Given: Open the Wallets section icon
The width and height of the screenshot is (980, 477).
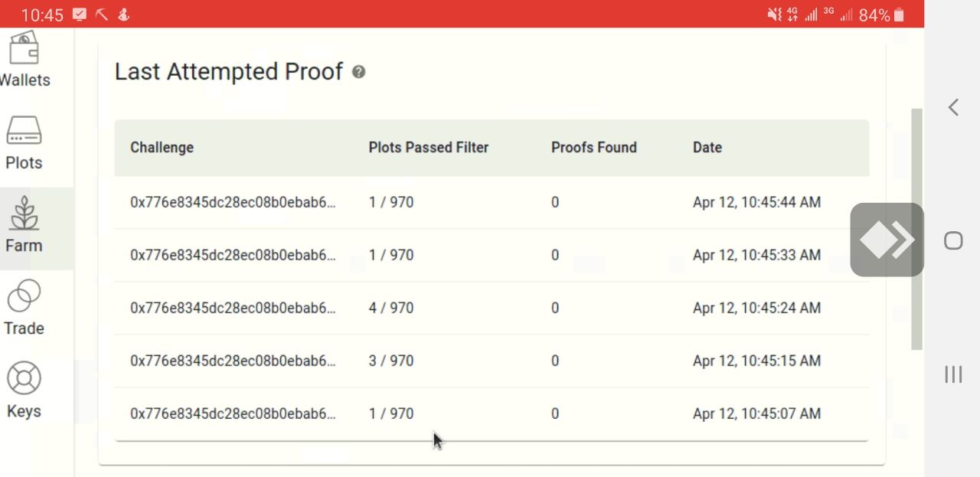Looking at the screenshot, I should click(24, 48).
